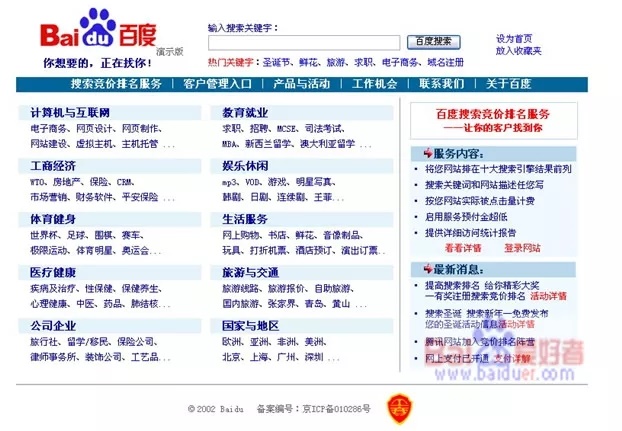The image size is (622, 431).
Task: Select hot keyword 求职 near search box
Action: click(x=363, y=63)
